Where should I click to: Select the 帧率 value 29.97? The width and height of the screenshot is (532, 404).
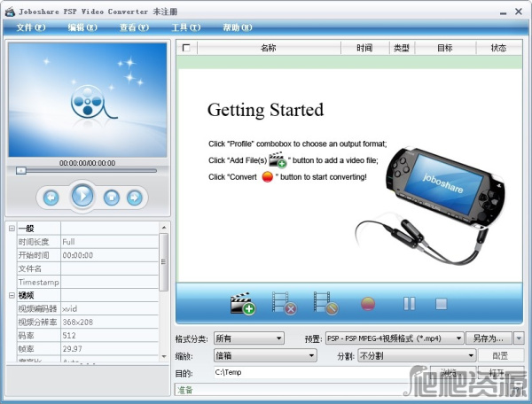pyautogui.click(x=110, y=348)
